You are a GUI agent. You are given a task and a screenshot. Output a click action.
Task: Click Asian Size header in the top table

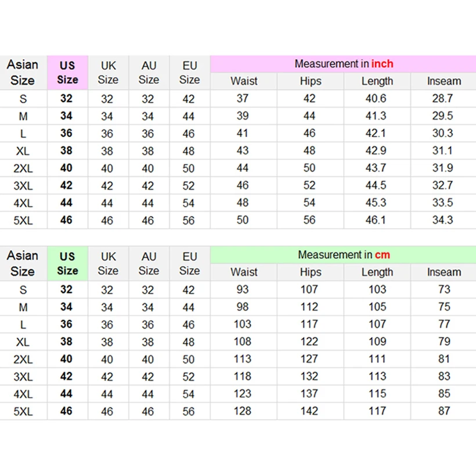[x=23, y=73]
